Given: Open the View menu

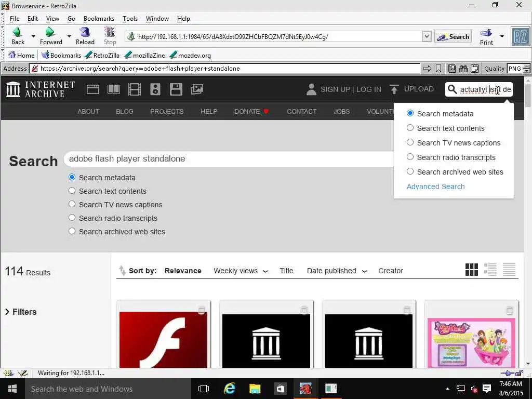Looking at the screenshot, I should (52, 19).
